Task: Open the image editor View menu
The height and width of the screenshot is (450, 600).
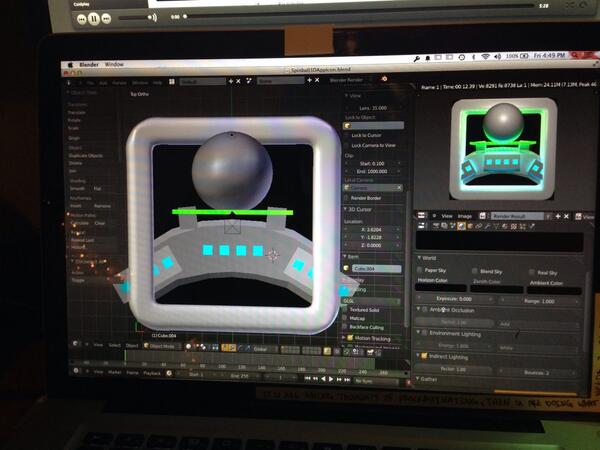Action: click(447, 216)
